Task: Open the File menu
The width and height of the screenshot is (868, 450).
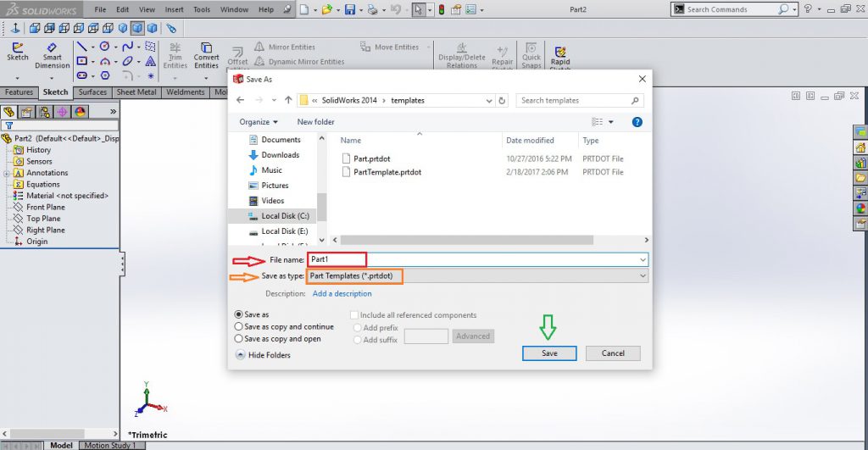Action: click(100, 9)
